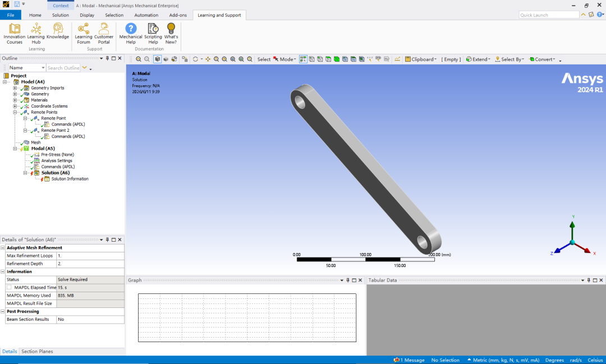This screenshot has height=364, width=606.
Task: Pin the Graph panel
Action: point(348,280)
